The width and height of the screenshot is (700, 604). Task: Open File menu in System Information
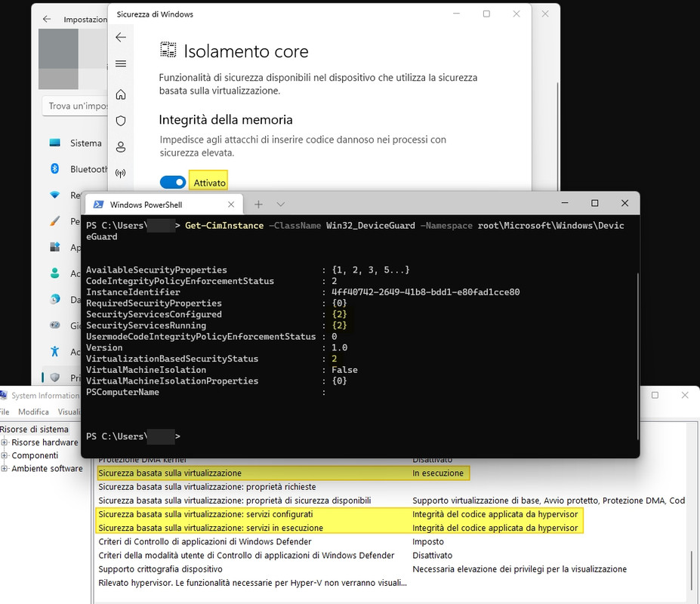pos(5,411)
